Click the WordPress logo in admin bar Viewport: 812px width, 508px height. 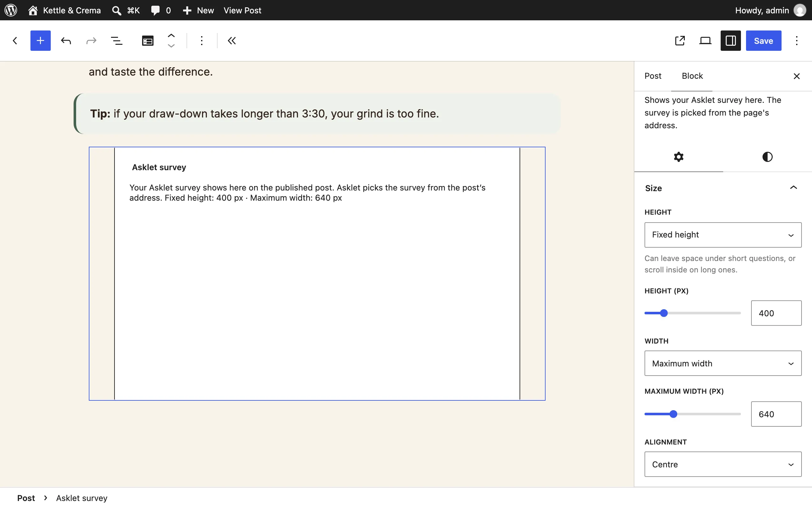tap(11, 10)
